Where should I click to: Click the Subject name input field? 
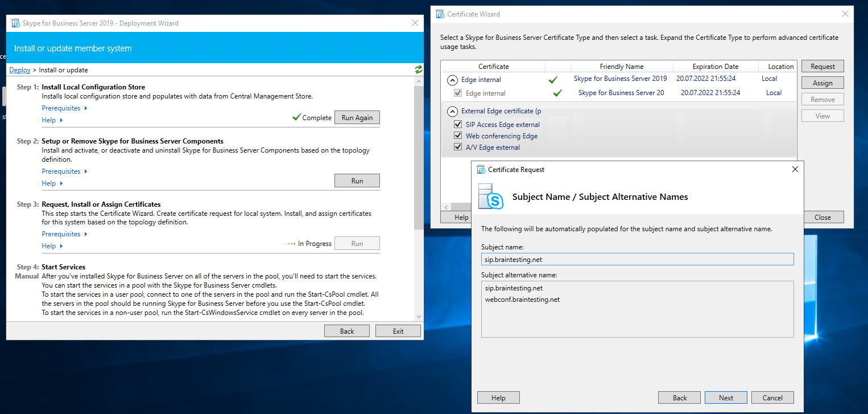tap(636, 260)
